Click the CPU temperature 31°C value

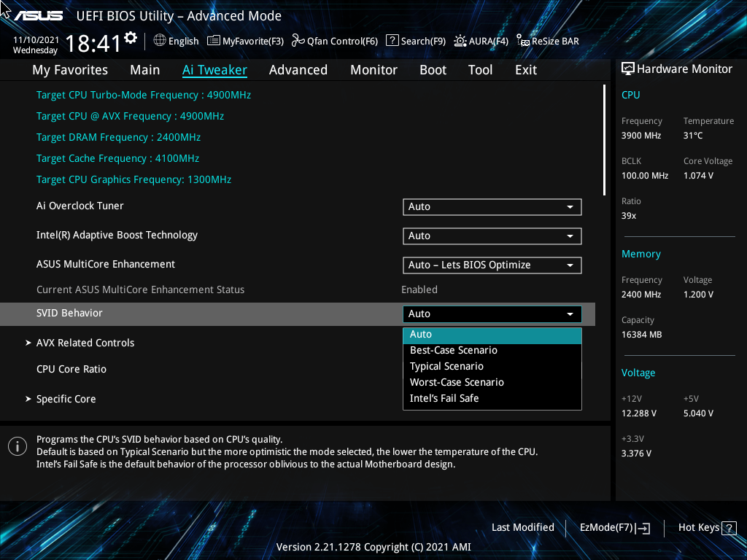click(693, 136)
